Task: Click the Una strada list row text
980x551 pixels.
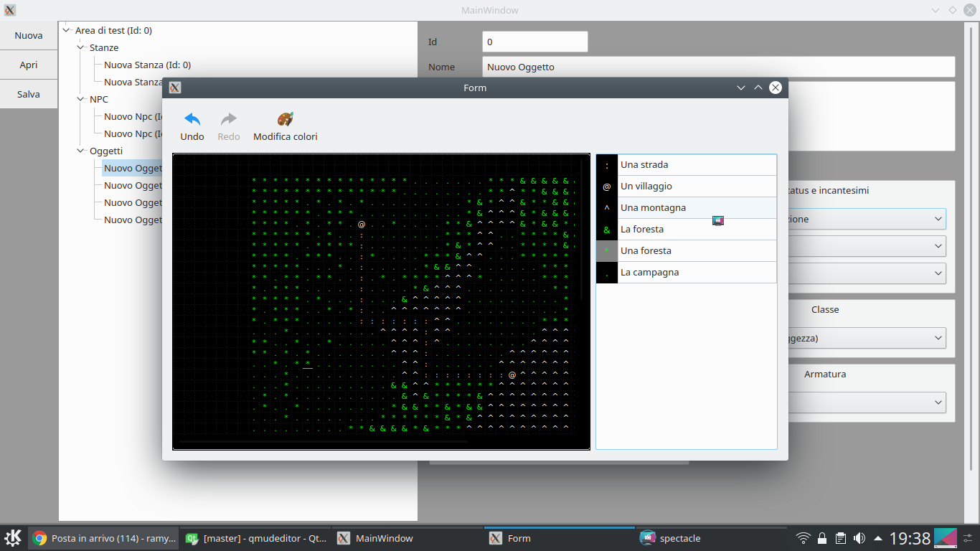Action: 644,165
